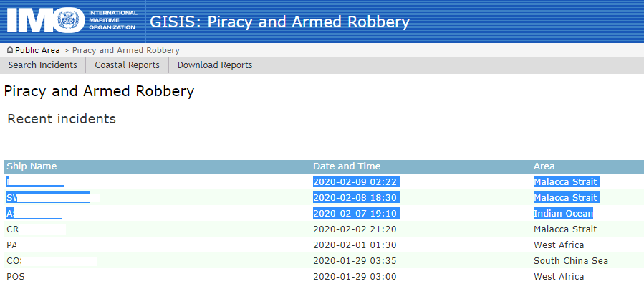Select the 2020-02-02 21:20 date cell

pos(355,229)
